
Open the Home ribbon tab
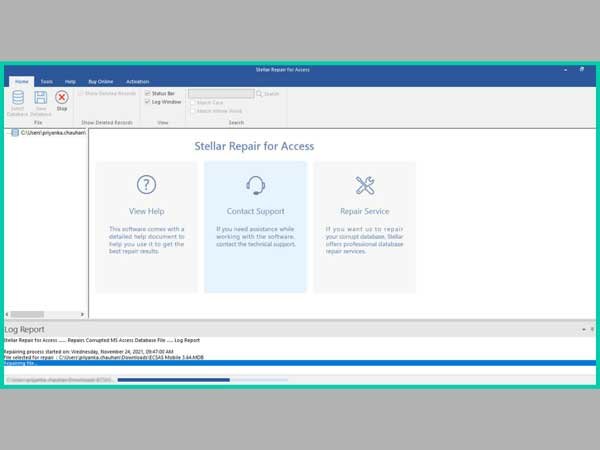[x=21, y=82]
